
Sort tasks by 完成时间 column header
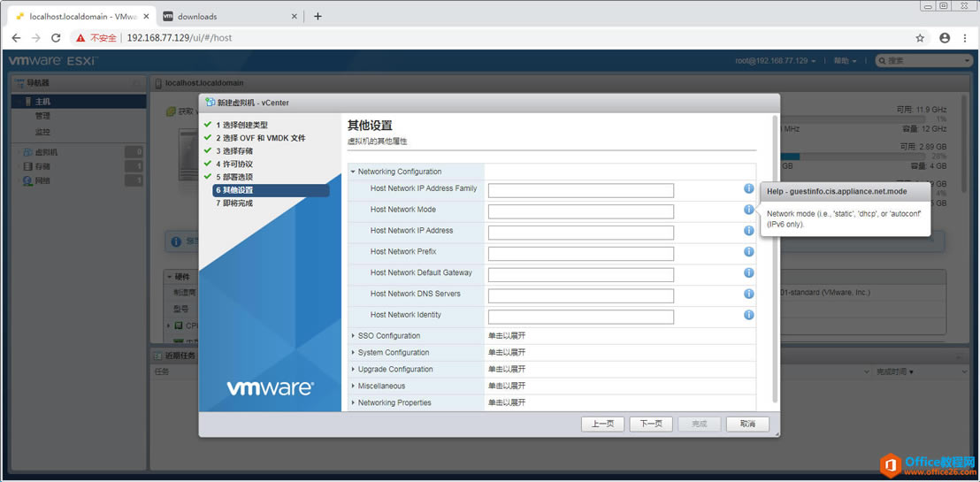895,372
